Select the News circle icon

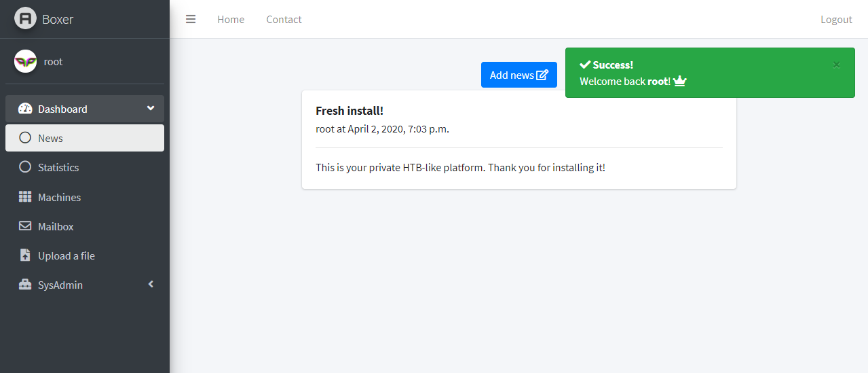[25, 138]
